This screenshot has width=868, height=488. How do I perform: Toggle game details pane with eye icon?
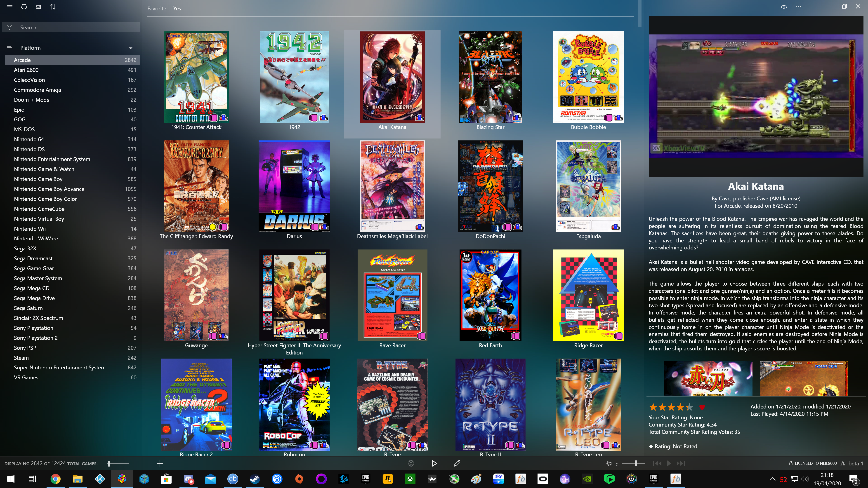click(784, 7)
